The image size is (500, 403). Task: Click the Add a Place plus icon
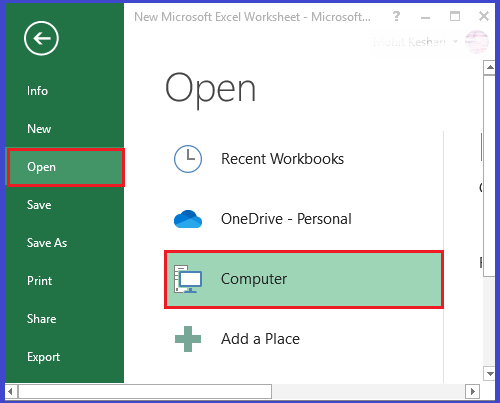click(188, 339)
